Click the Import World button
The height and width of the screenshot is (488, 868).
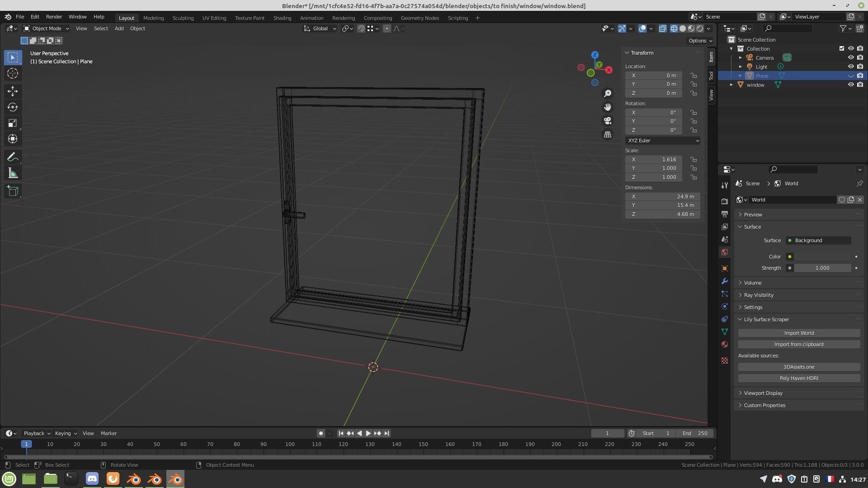coord(799,333)
